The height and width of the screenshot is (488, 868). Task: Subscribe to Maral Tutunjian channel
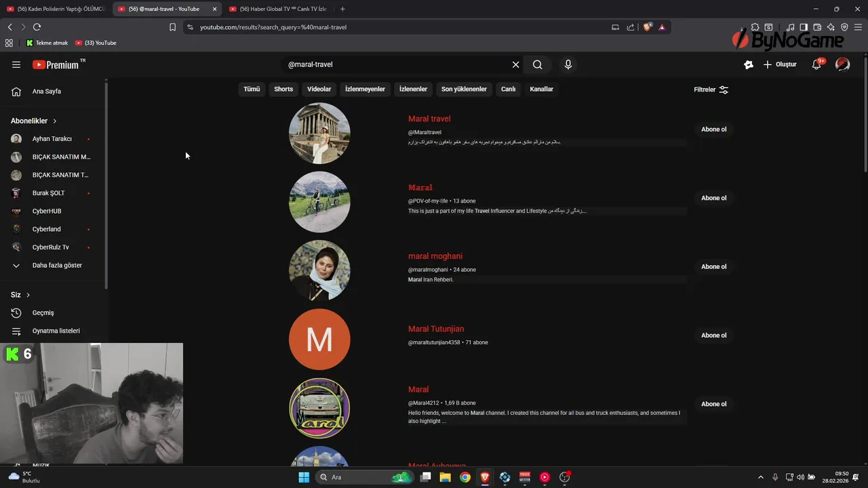pyautogui.click(x=713, y=335)
